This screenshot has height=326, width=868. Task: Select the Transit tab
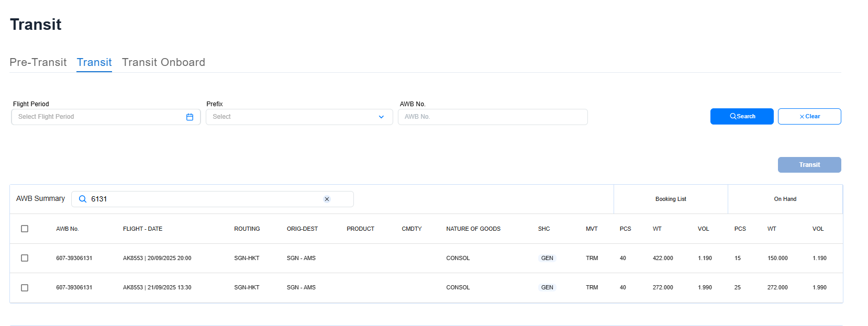(94, 62)
